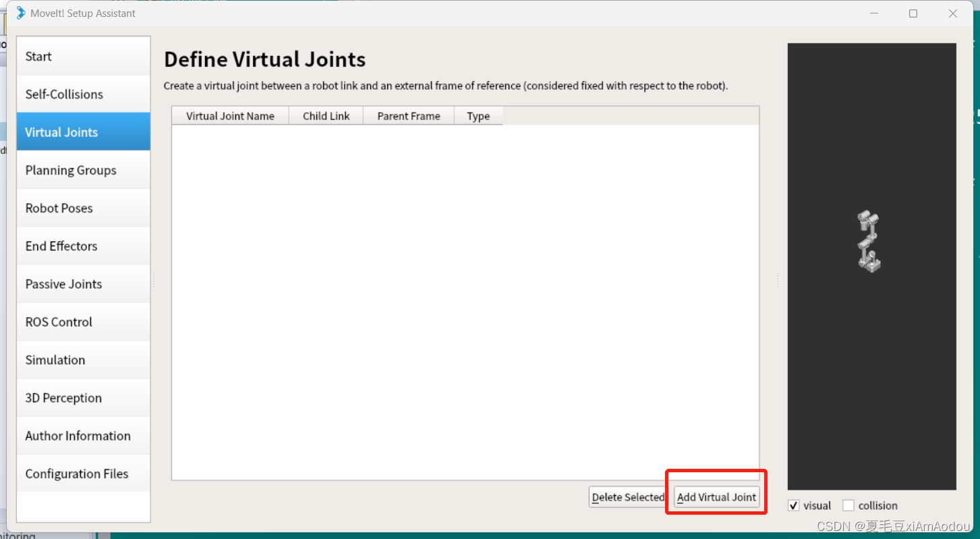Switch to Robot Poses page
The image size is (980, 539).
pos(84,208)
